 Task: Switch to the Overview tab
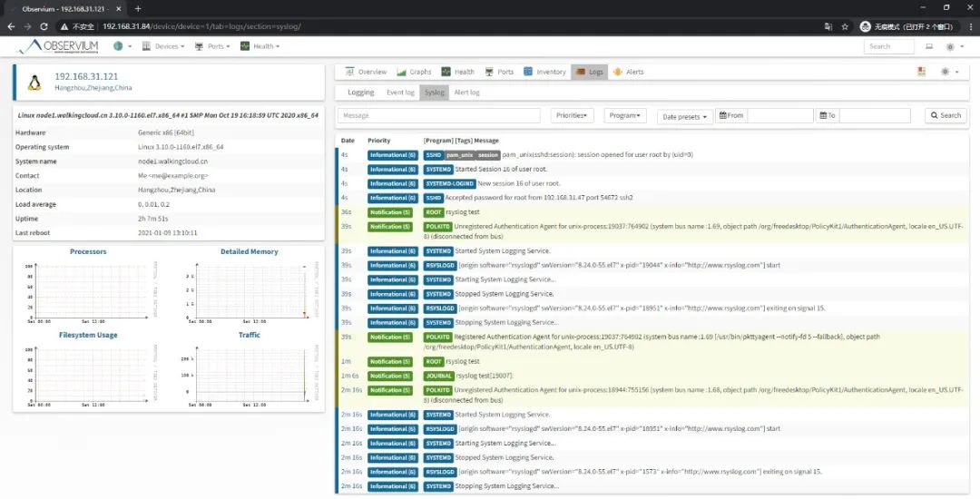click(x=366, y=72)
